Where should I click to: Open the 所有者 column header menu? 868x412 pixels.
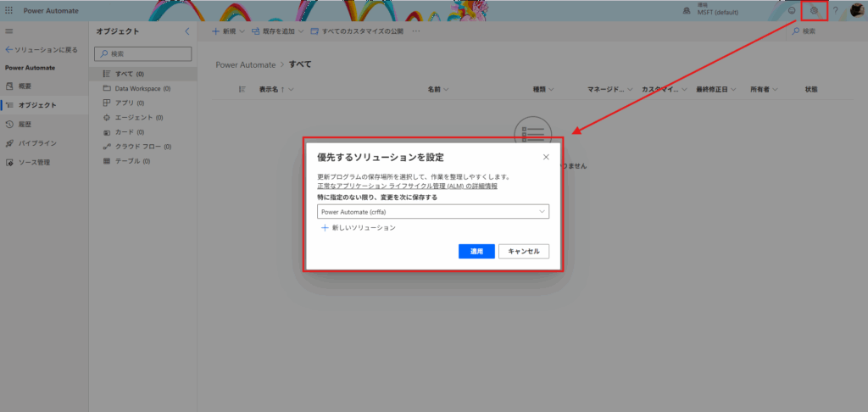point(764,89)
